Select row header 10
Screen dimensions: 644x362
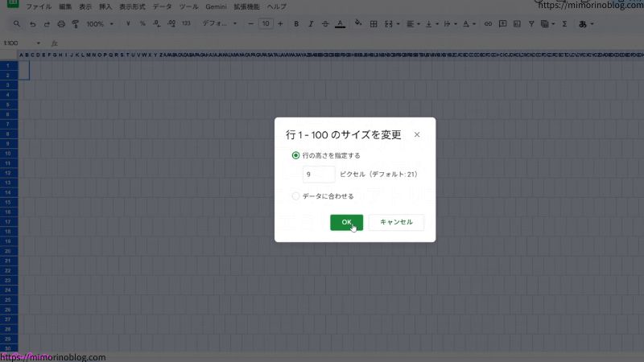tap(9, 154)
